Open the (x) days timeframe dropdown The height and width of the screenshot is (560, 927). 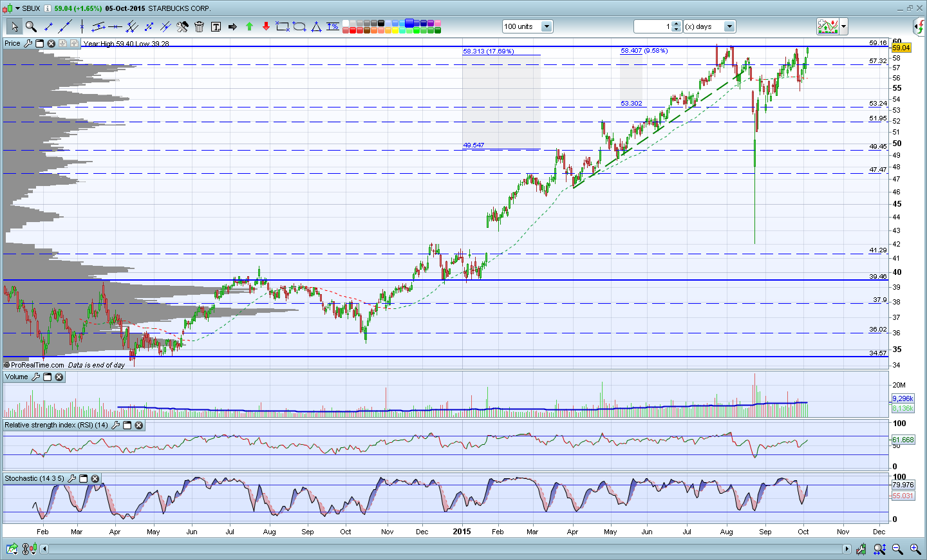click(729, 26)
